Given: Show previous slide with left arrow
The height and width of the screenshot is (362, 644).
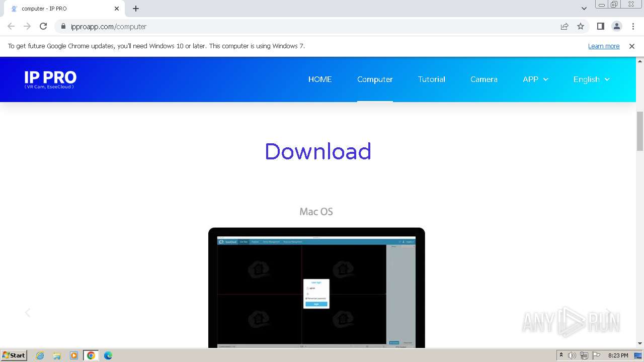Looking at the screenshot, I should click(x=28, y=313).
